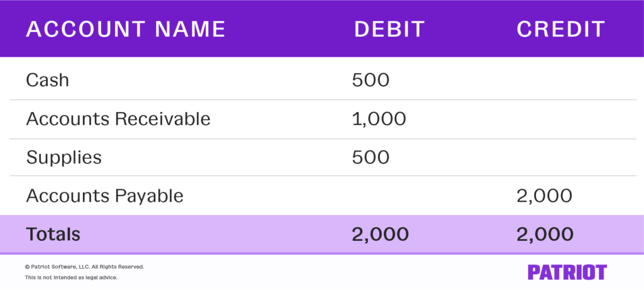Select the Cash account name

[x=48, y=80]
